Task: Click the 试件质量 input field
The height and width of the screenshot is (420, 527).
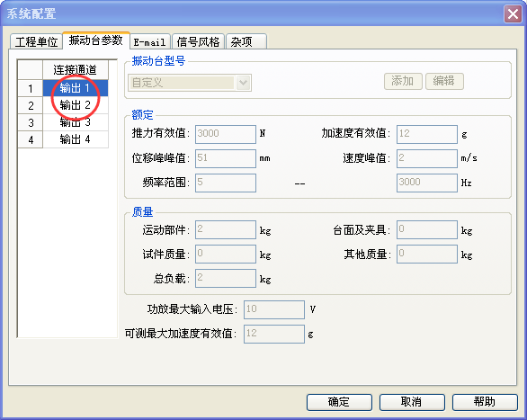Action: click(x=226, y=254)
